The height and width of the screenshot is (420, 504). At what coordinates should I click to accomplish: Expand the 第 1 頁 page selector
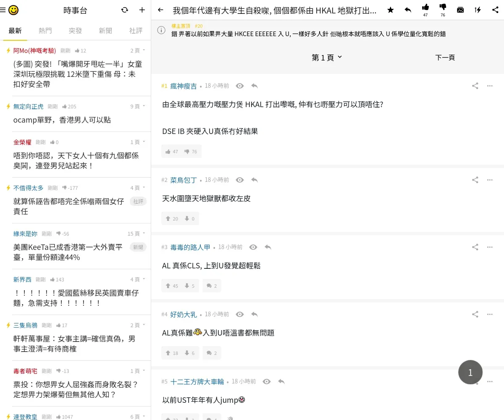[x=327, y=57]
